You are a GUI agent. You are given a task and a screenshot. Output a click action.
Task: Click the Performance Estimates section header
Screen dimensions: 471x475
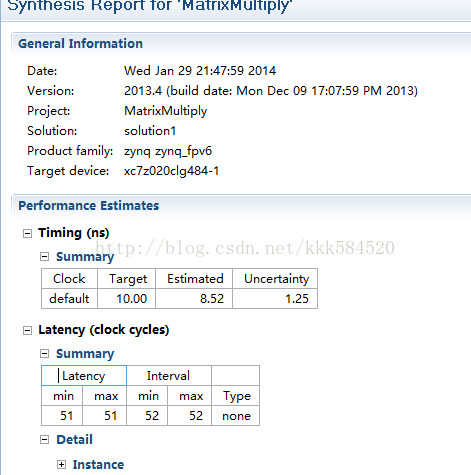tap(89, 206)
